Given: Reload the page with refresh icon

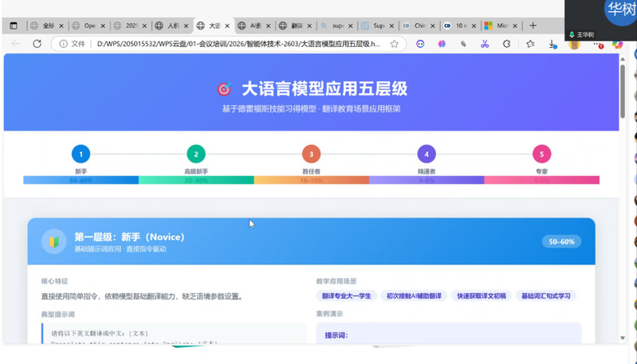Looking at the screenshot, I should pos(37,44).
